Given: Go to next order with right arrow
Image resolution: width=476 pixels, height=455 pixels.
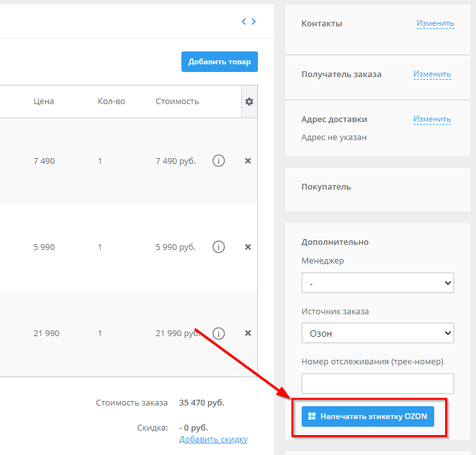Looking at the screenshot, I should [x=254, y=21].
